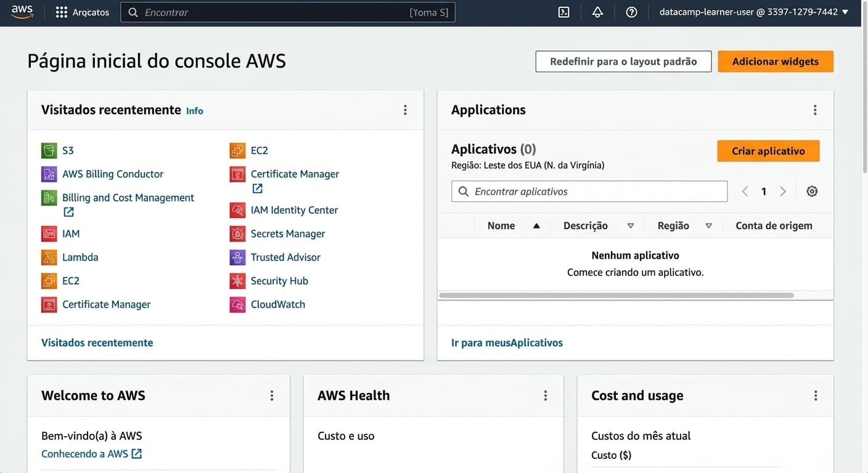The image size is (868, 473).
Task: Open the Security Hub icon
Action: tap(237, 281)
